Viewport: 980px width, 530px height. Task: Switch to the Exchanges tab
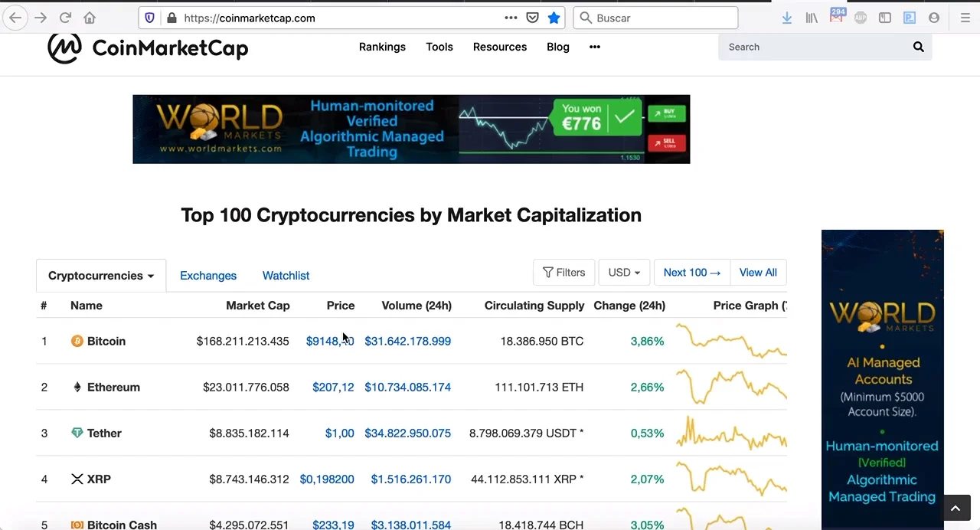pyautogui.click(x=208, y=276)
